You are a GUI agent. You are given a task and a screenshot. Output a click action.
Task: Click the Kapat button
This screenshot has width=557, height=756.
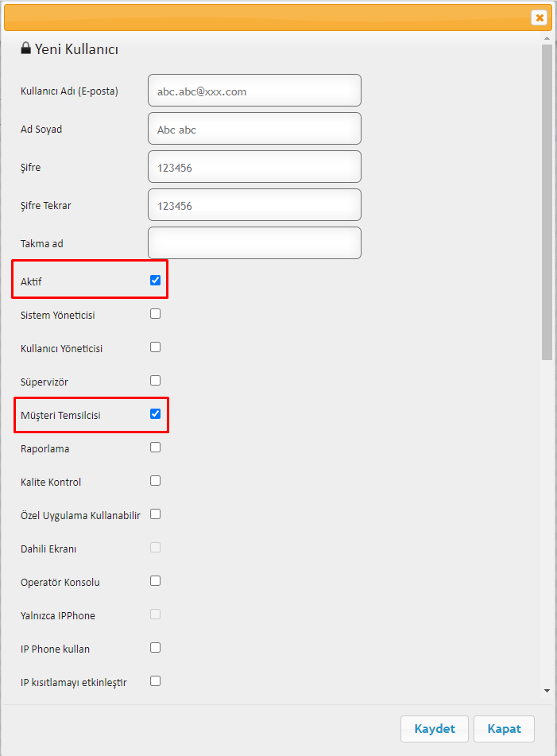click(504, 728)
